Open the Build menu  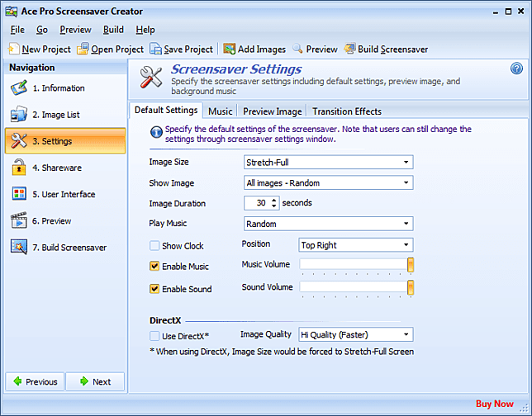coord(114,30)
